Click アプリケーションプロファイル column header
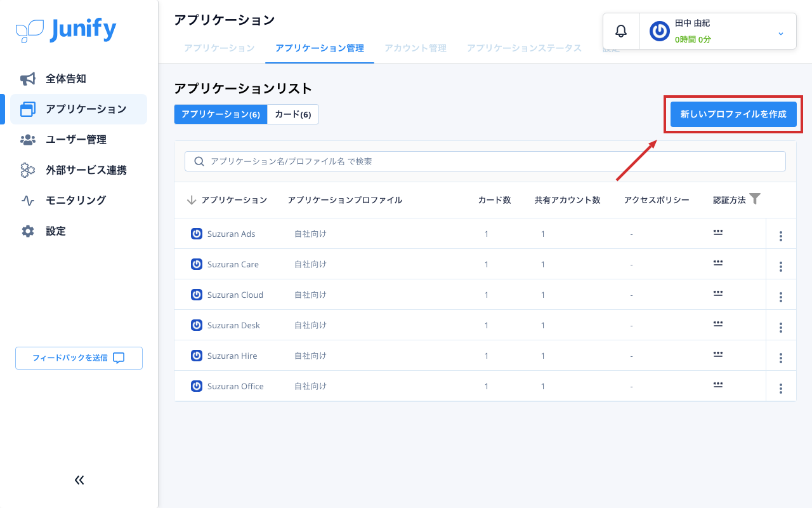The width and height of the screenshot is (812, 508). coord(345,200)
